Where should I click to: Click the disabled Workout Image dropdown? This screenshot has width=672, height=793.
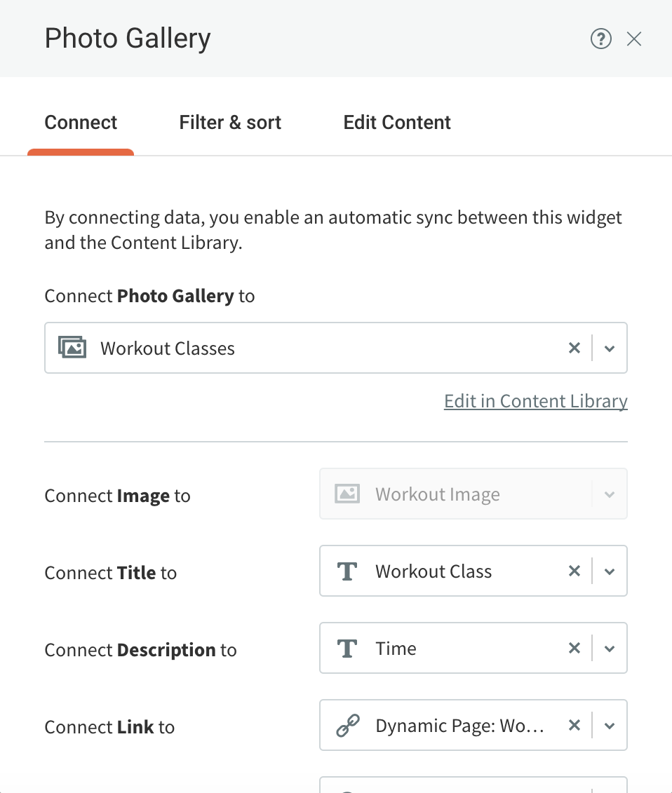pyautogui.click(x=473, y=494)
